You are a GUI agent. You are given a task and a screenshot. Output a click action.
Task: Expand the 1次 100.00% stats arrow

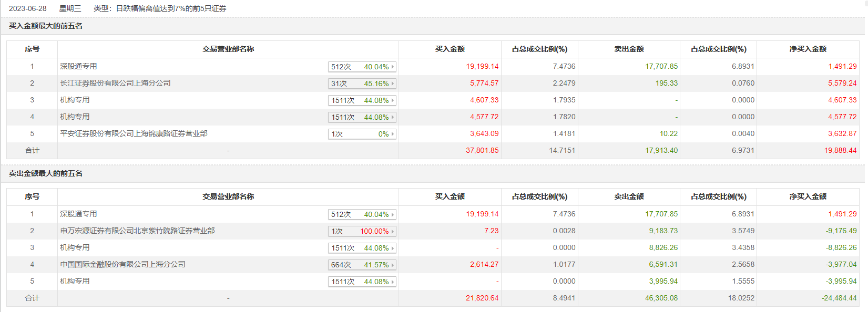tap(392, 231)
